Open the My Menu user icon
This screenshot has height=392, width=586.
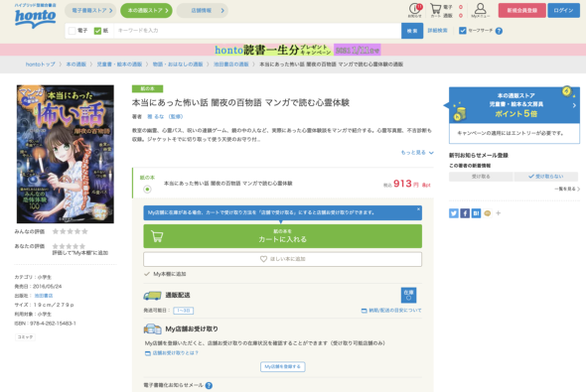tap(481, 10)
